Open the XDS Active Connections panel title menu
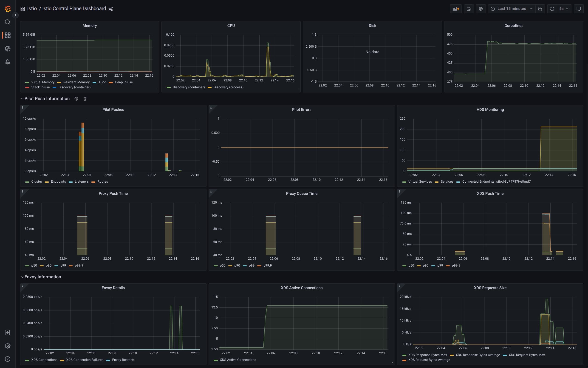This screenshot has height=368, width=588. pos(302,288)
